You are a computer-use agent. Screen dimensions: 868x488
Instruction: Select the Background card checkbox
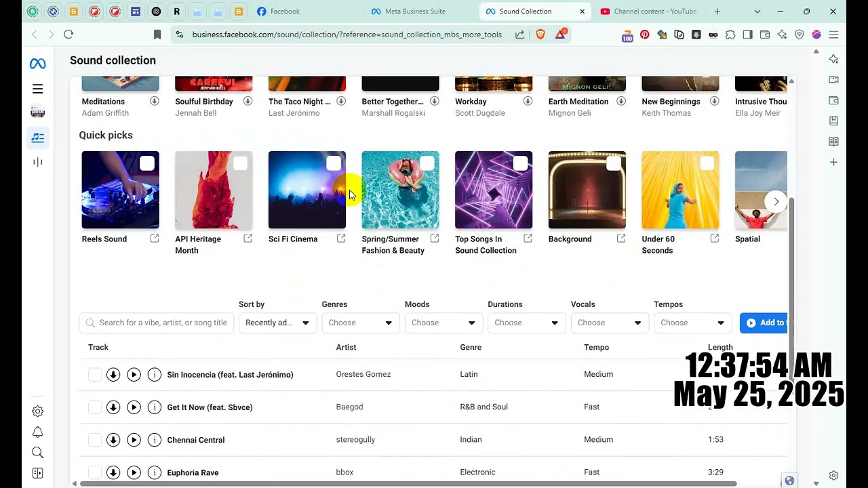614,163
